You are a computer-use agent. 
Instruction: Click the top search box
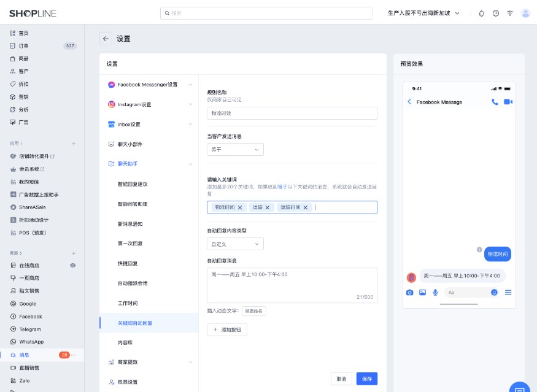(266, 13)
